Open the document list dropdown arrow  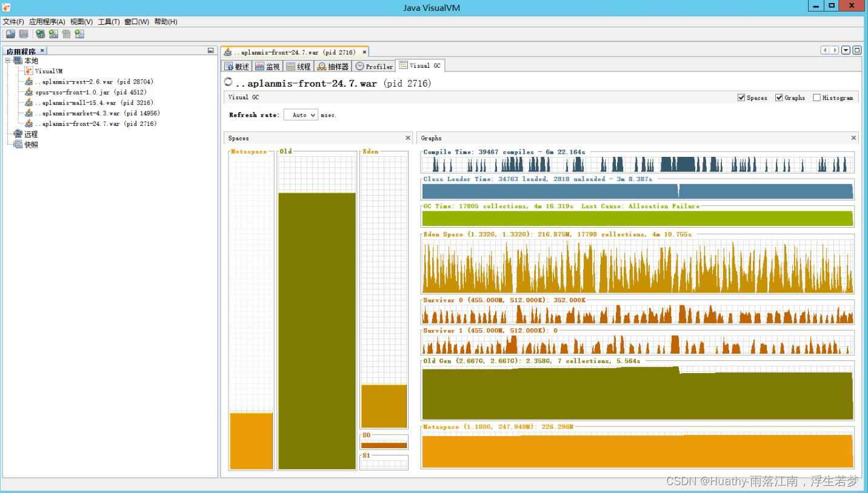click(846, 50)
